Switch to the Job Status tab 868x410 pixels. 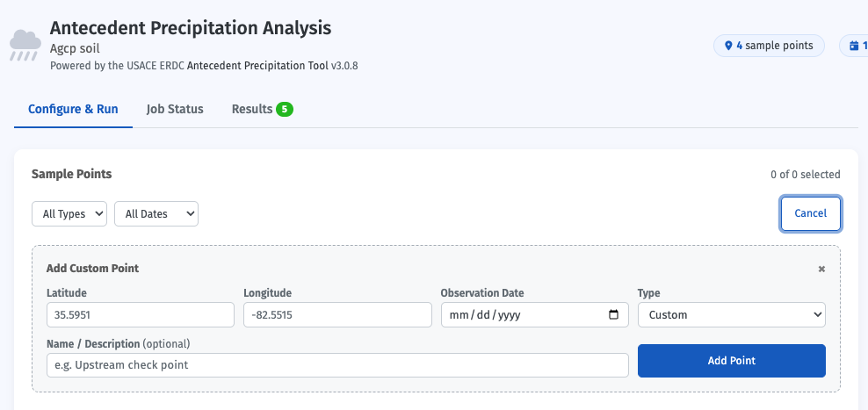pyautogui.click(x=175, y=109)
